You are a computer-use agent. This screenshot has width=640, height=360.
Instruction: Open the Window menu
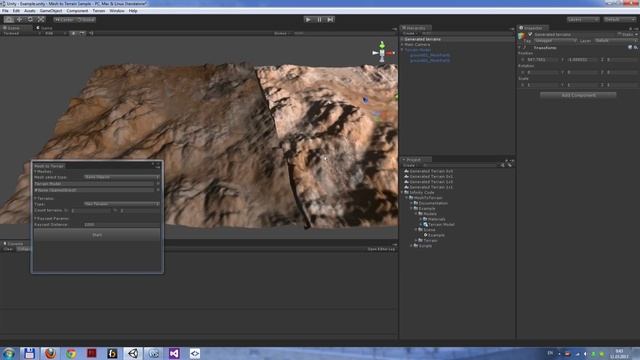pyautogui.click(x=117, y=11)
